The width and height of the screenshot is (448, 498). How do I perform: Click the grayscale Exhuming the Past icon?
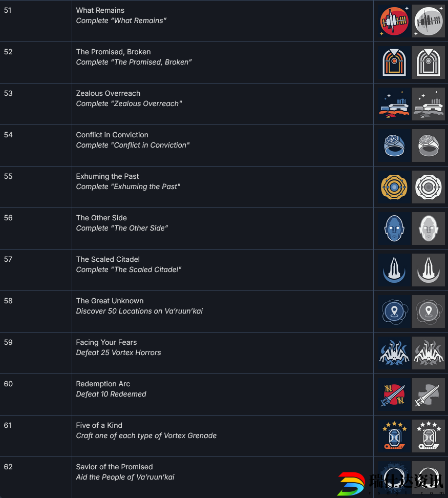point(429,187)
